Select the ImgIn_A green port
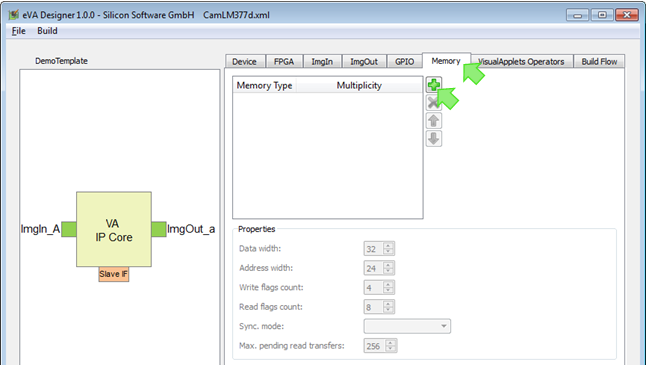Image resolution: width=647 pixels, height=367 pixels. [69, 229]
